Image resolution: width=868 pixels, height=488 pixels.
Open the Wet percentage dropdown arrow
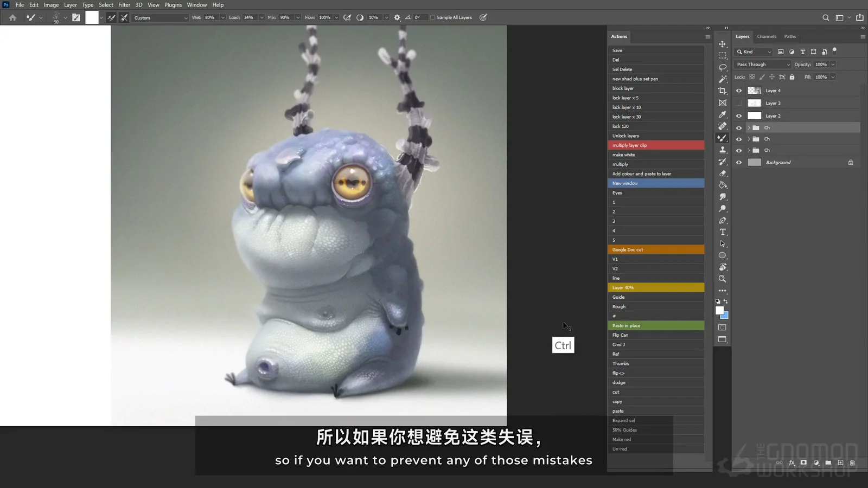pos(222,17)
